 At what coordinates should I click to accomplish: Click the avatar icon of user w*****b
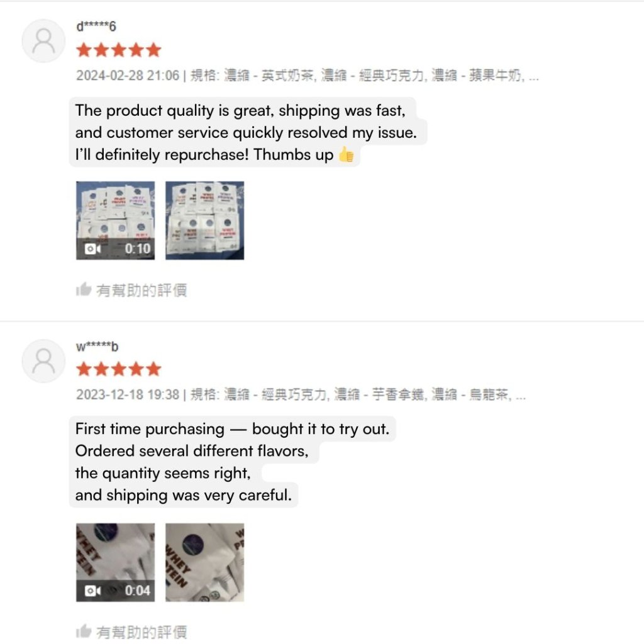43,361
